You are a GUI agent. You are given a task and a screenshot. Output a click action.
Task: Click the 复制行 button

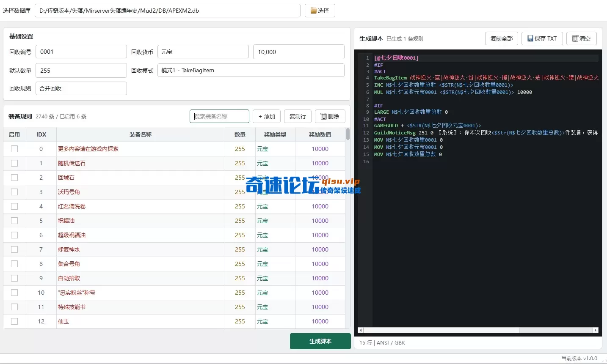pyautogui.click(x=298, y=116)
